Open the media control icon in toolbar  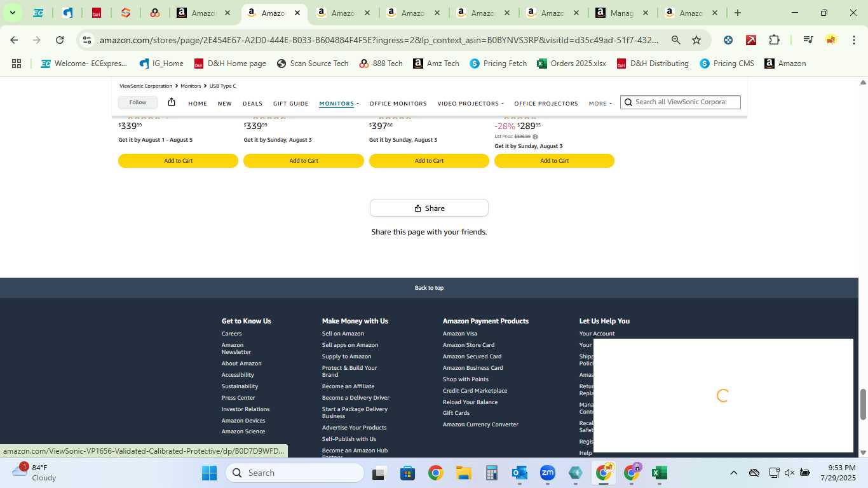click(x=808, y=40)
